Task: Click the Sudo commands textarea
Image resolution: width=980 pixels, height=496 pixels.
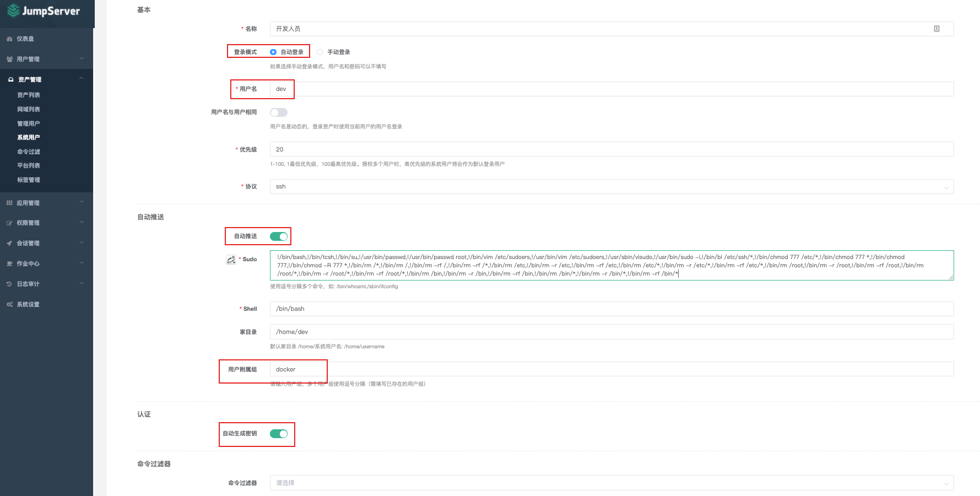Action: pyautogui.click(x=611, y=266)
